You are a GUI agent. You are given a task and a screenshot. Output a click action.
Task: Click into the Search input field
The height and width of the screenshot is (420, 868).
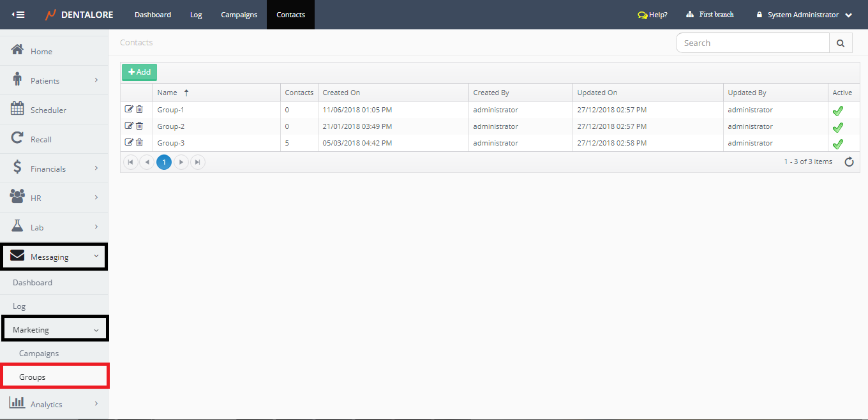752,43
